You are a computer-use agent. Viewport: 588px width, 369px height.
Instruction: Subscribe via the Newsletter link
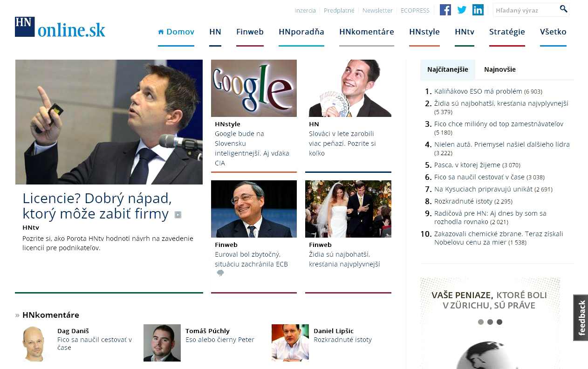click(x=377, y=10)
